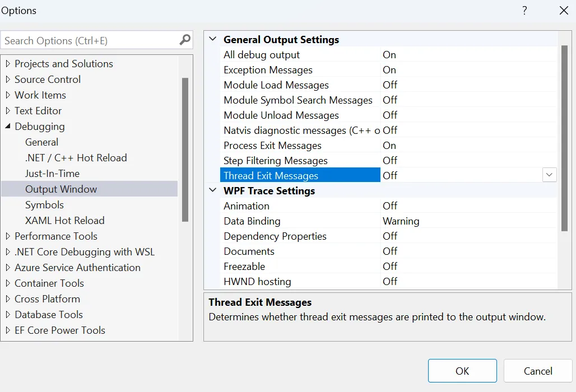Expand the Container Tools node

(8, 283)
